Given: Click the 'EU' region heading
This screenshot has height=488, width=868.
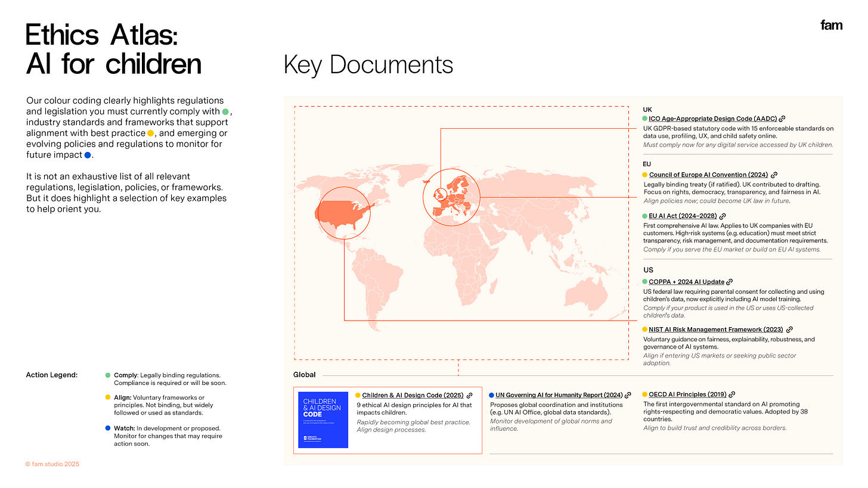Looking at the screenshot, I should pos(647,164).
